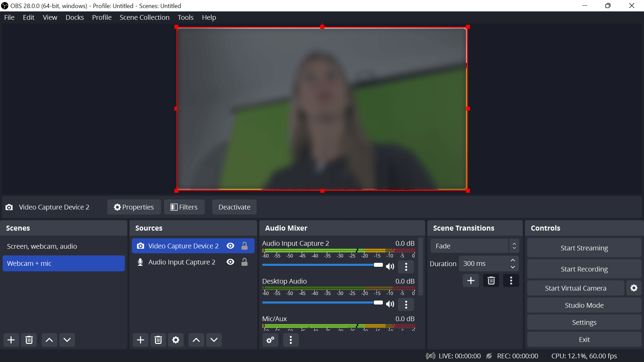The image size is (644, 362).
Task: Click the Desktop Audio menu options icon
Action: coord(406,304)
